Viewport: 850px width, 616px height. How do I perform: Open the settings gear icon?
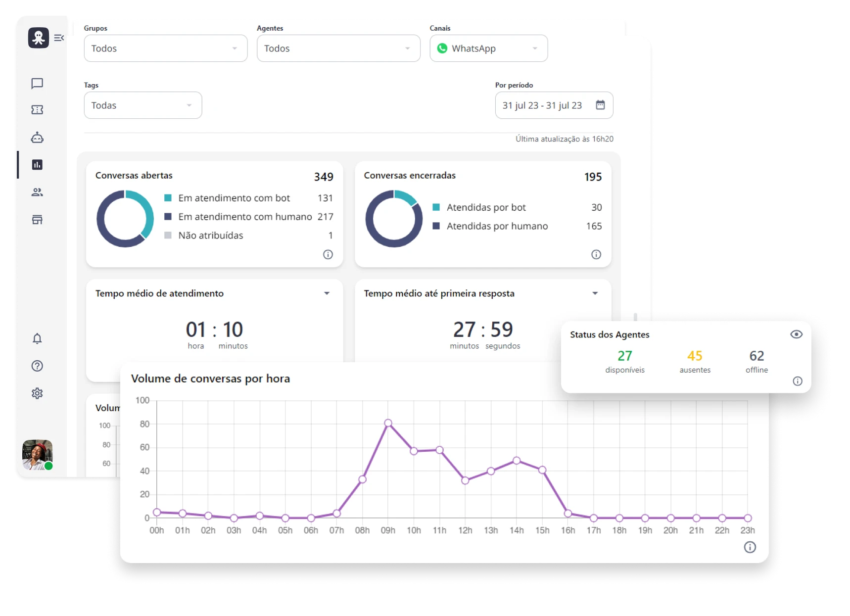pos(37,393)
